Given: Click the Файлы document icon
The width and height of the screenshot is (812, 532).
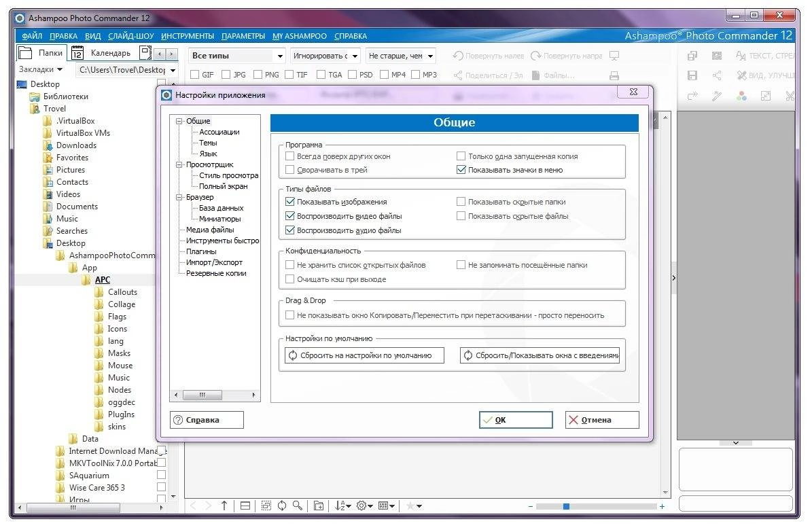Looking at the screenshot, I should point(536,75).
